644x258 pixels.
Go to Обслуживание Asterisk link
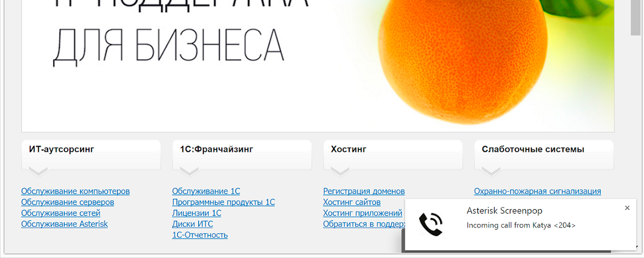(x=64, y=224)
